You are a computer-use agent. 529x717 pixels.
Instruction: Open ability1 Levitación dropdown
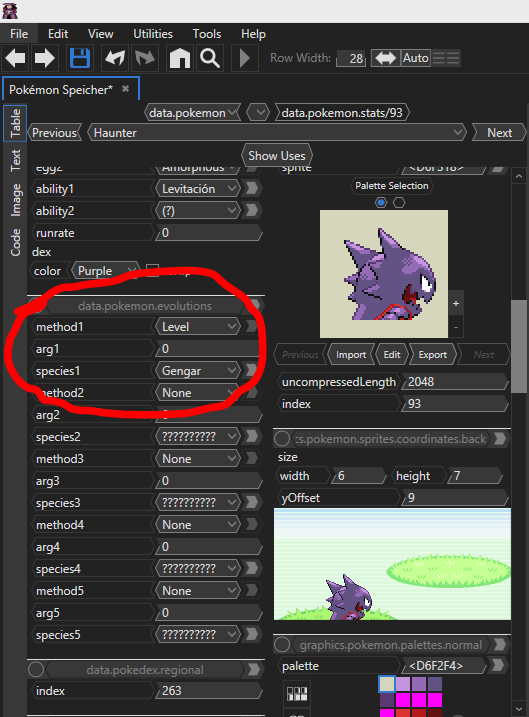click(x=198, y=188)
